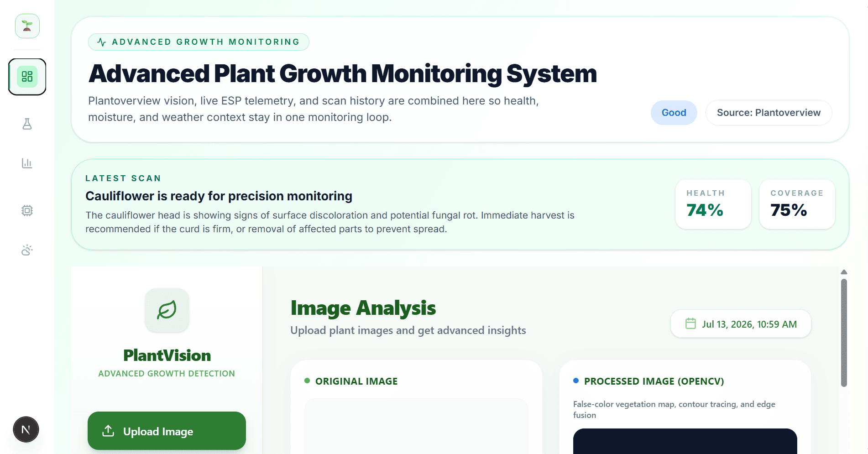The image size is (868, 454).
Task: Click the dark processed image preview
Action: coord(685,441)
